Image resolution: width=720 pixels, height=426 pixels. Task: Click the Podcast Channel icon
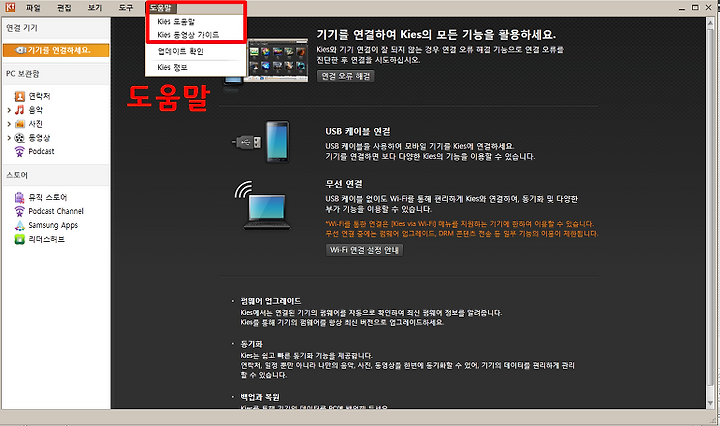19,211
